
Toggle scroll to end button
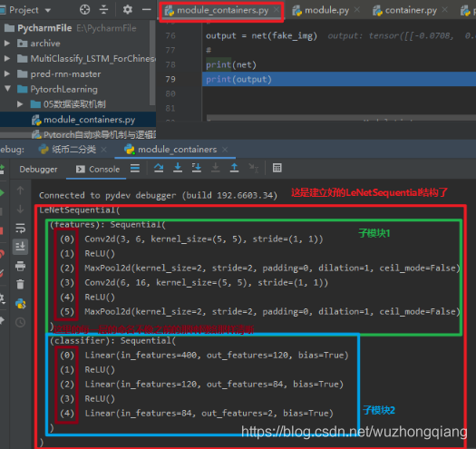coord(20,247)
